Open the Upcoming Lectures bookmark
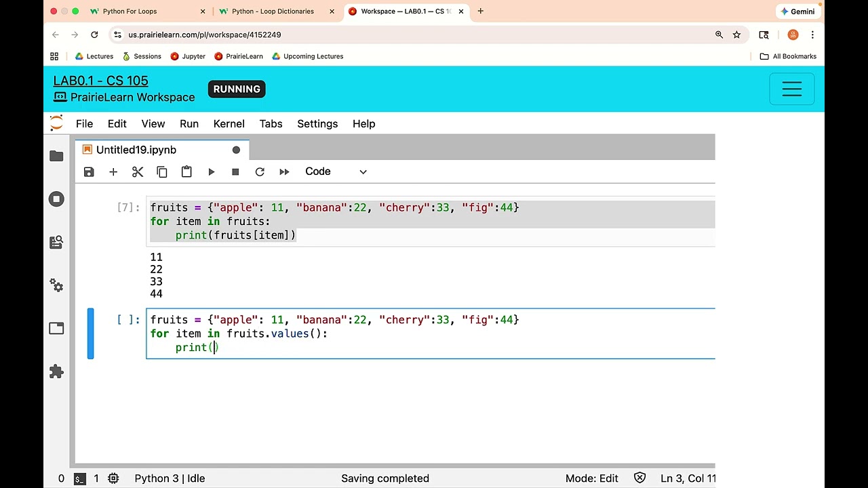Viewport: 868px width, 488px height. pos(307,56)
